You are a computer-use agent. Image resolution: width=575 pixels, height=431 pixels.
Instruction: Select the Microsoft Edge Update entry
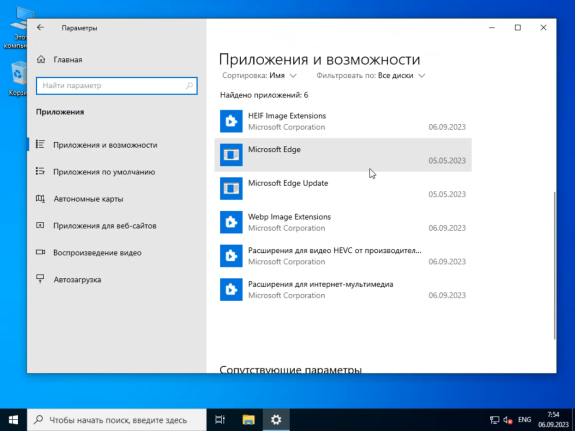click(x=343, y=188)
